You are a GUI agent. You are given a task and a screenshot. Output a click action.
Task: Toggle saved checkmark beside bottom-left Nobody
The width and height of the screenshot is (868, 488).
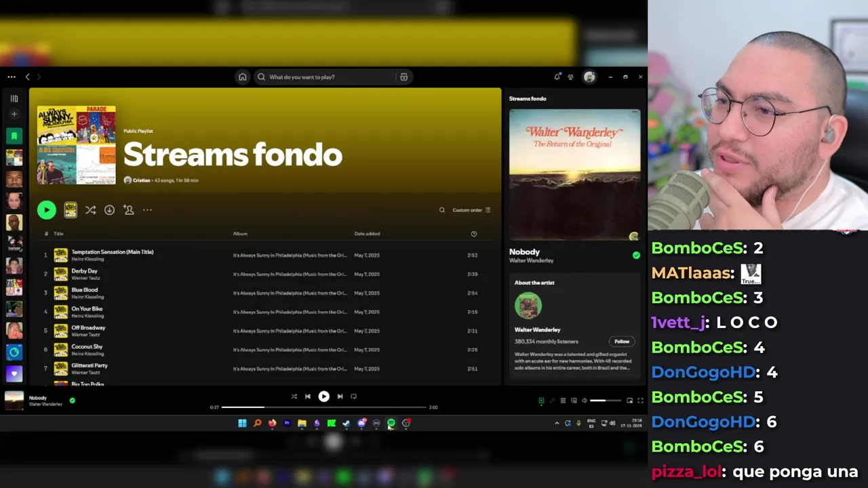tap(72, 401)
